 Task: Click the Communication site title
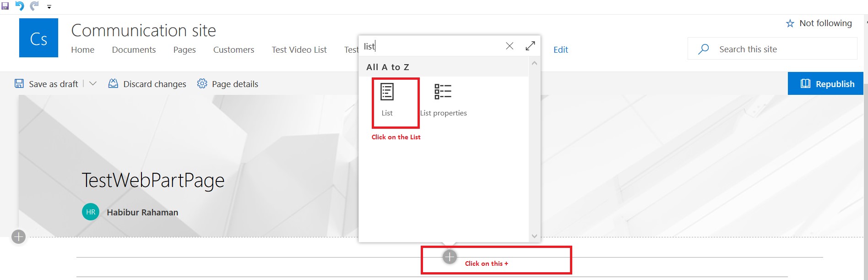point(143,30)
